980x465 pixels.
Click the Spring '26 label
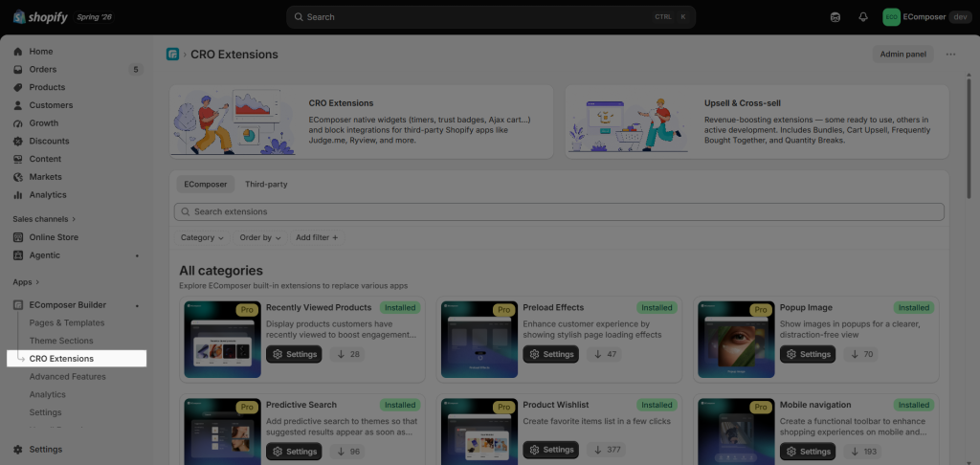(x=94, y=17)
